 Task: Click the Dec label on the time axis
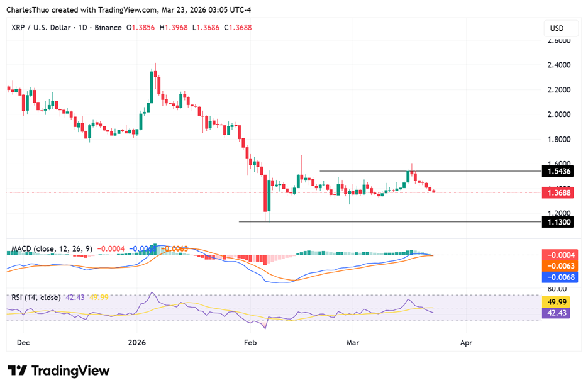(x=23, y=343)
